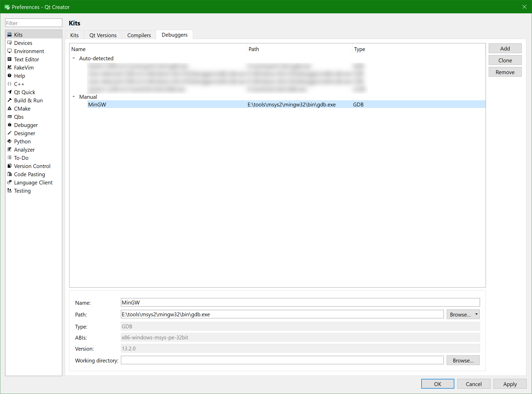
Task: Select the Analyzer category icon
Action: [x=9, y=149]
